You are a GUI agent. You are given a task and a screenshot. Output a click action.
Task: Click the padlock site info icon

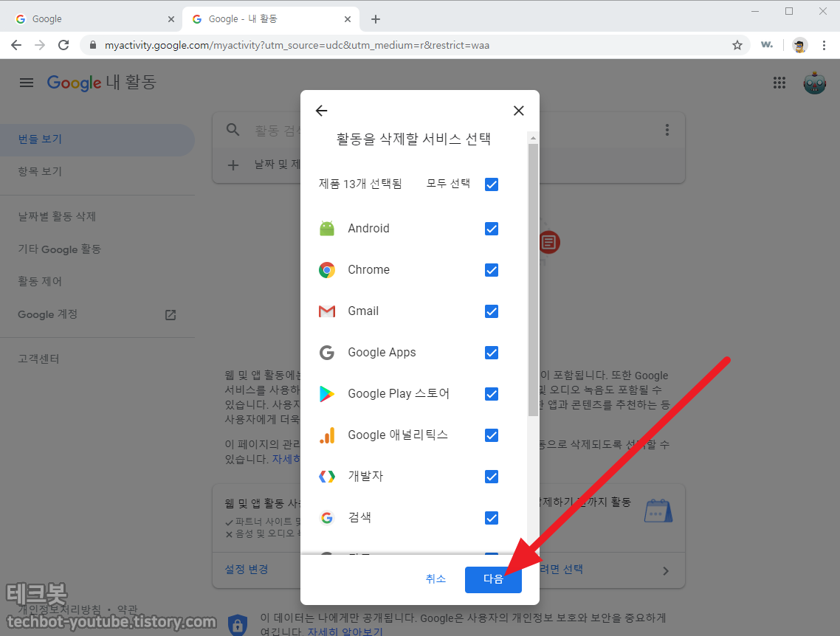point(93,46)
